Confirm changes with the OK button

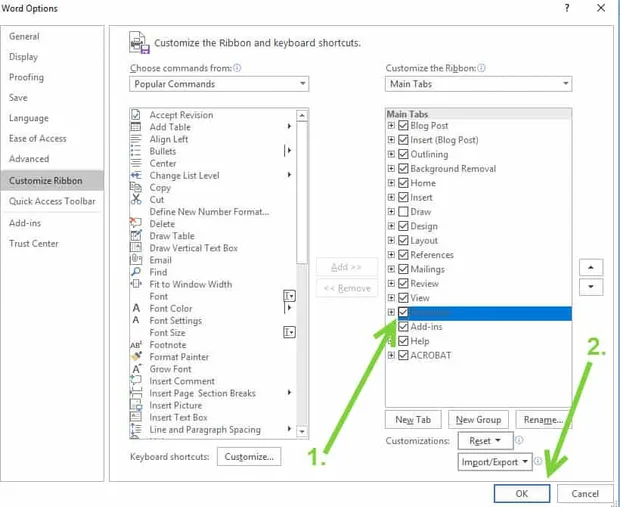[x=522, y=494]
